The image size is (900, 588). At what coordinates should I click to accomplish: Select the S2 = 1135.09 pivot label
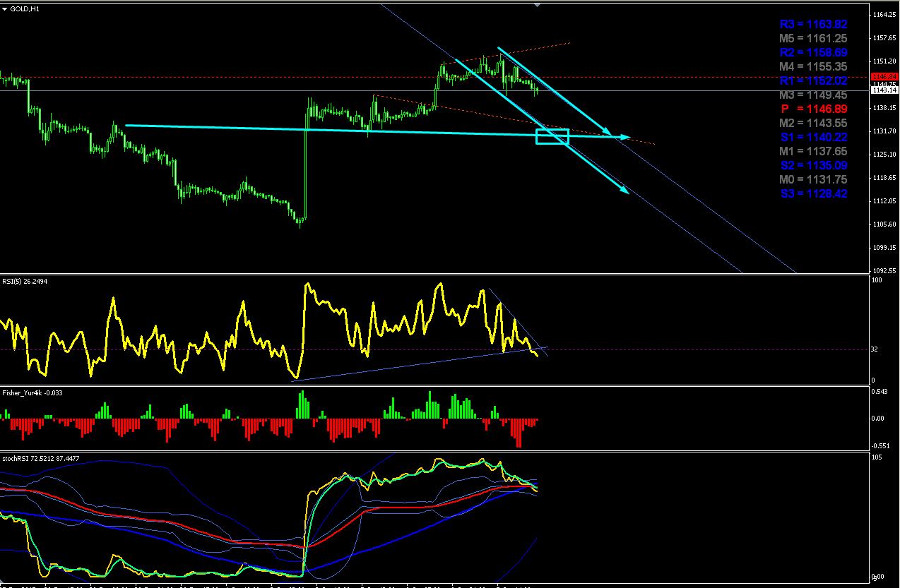[814, 165]
